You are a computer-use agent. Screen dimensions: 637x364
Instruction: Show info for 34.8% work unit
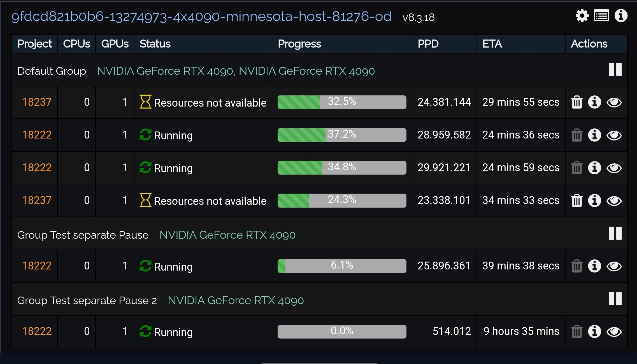594,168
